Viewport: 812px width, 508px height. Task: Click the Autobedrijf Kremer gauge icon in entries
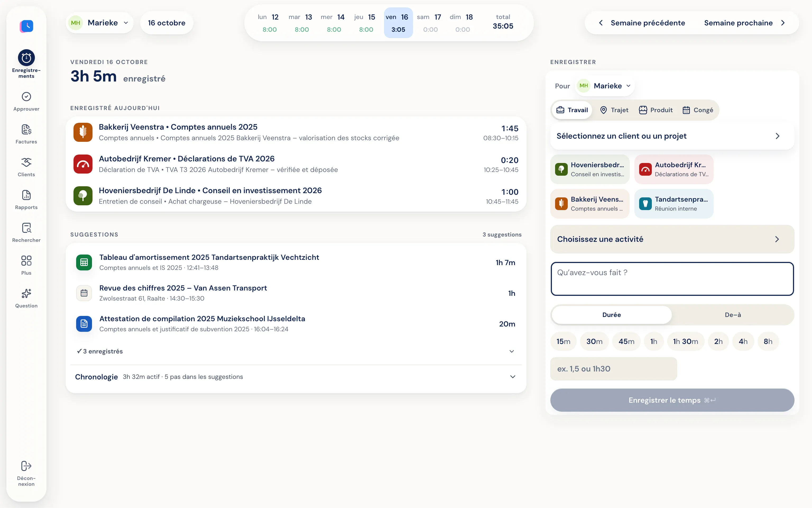83,164
